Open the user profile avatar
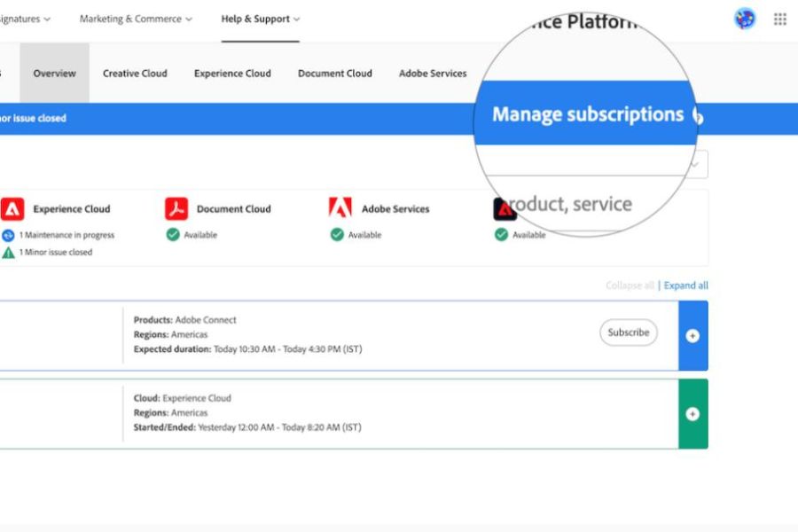Screen dimensions: 798x532 point(745,19)
